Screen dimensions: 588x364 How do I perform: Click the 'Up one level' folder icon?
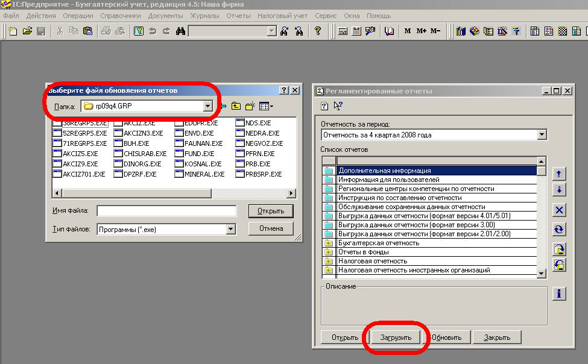click(235, 107)
